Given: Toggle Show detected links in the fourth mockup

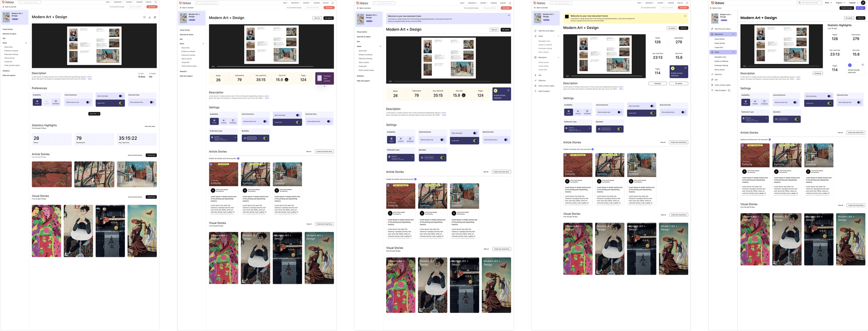Looking at the screenshot, I should [x=683, y=112].
